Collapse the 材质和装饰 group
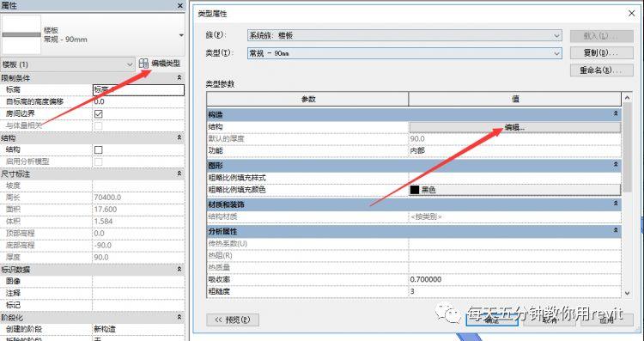Screen dimensions: 644x341 coord(616,204)
